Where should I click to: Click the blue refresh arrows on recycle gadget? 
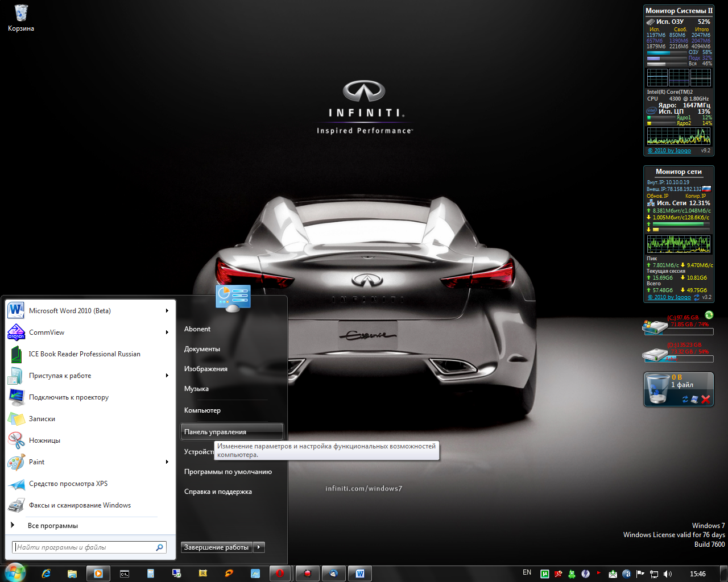(685, 400)
